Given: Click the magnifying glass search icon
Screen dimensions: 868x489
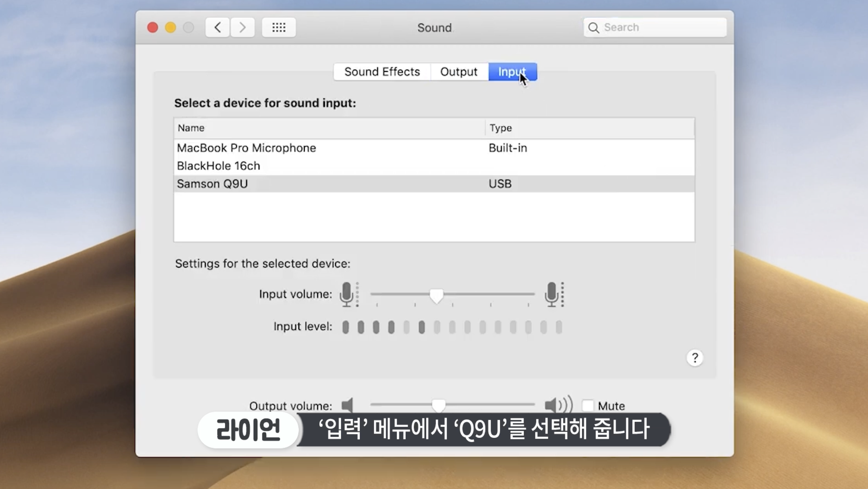Looking at the screenshot, I should click(593, 28).
